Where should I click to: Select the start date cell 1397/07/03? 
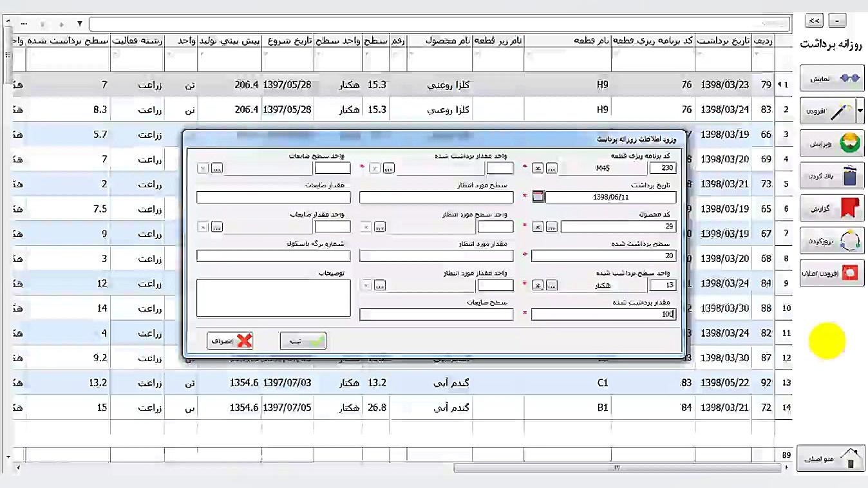point(288,382)
